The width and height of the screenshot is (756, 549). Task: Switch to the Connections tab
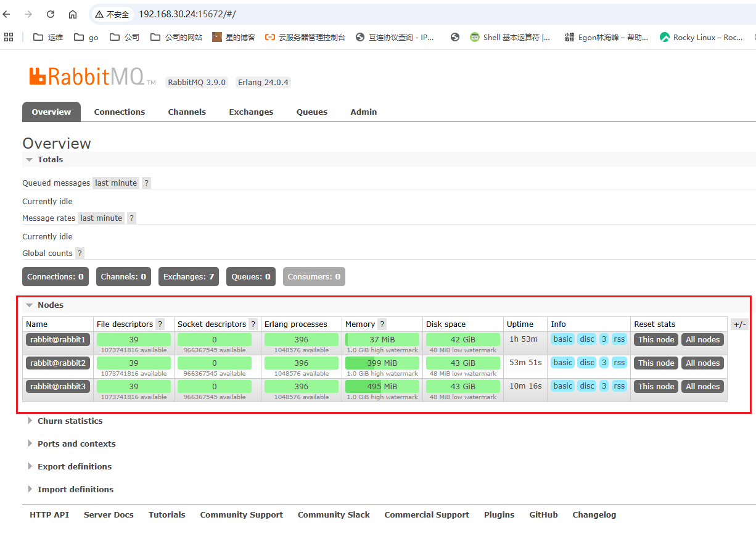[120, 112]
